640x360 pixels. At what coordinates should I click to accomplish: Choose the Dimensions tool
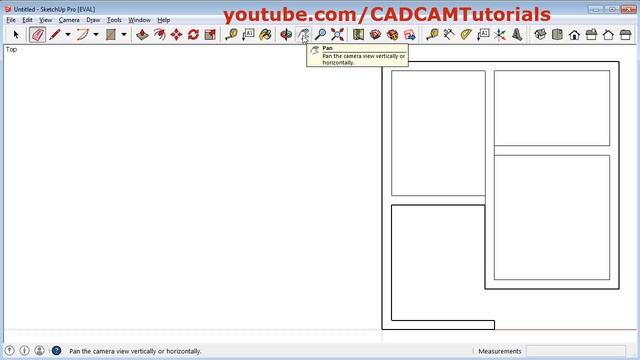449,35
